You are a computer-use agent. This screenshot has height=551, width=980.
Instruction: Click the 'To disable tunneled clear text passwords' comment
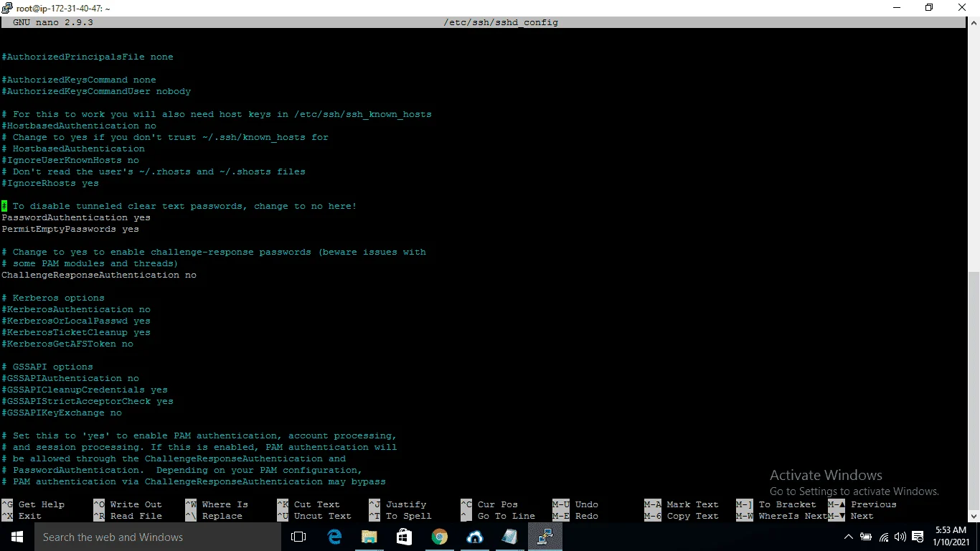point(179,206)
